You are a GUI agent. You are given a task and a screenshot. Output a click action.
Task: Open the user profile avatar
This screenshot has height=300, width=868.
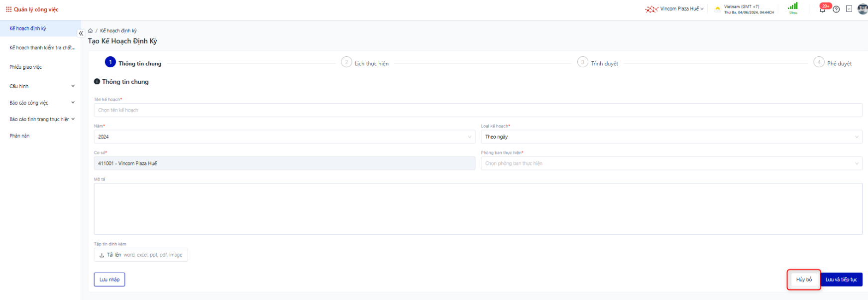(863, 9)
